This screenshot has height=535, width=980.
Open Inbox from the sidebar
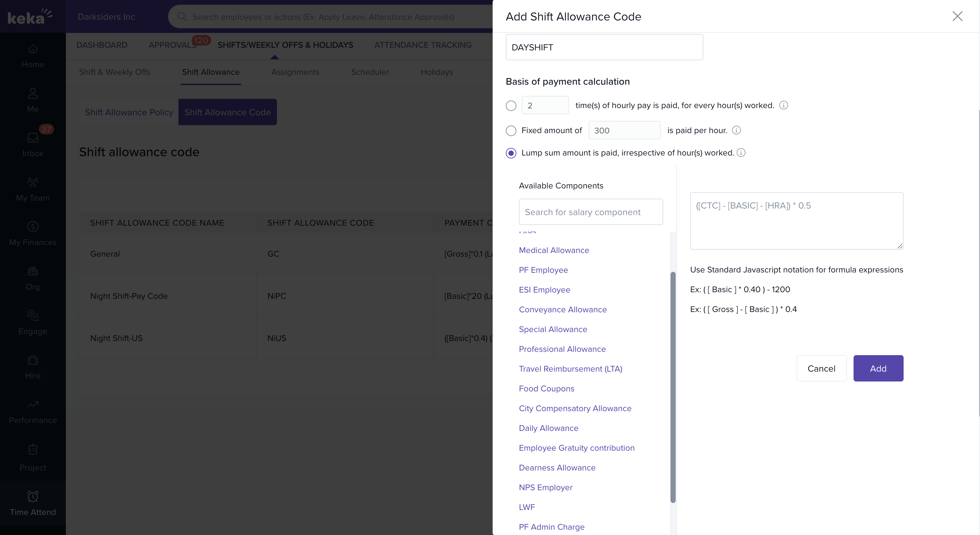[33, 144]
